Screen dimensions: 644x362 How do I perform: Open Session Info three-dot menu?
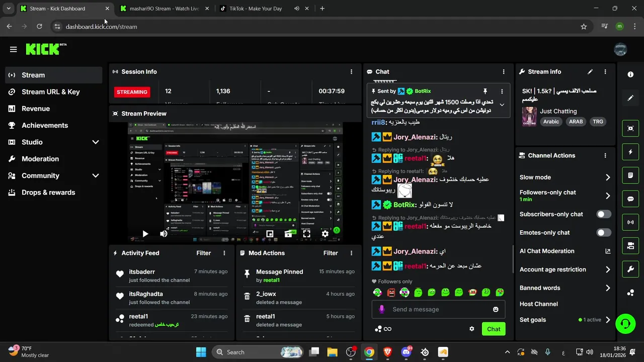[351, 72]
